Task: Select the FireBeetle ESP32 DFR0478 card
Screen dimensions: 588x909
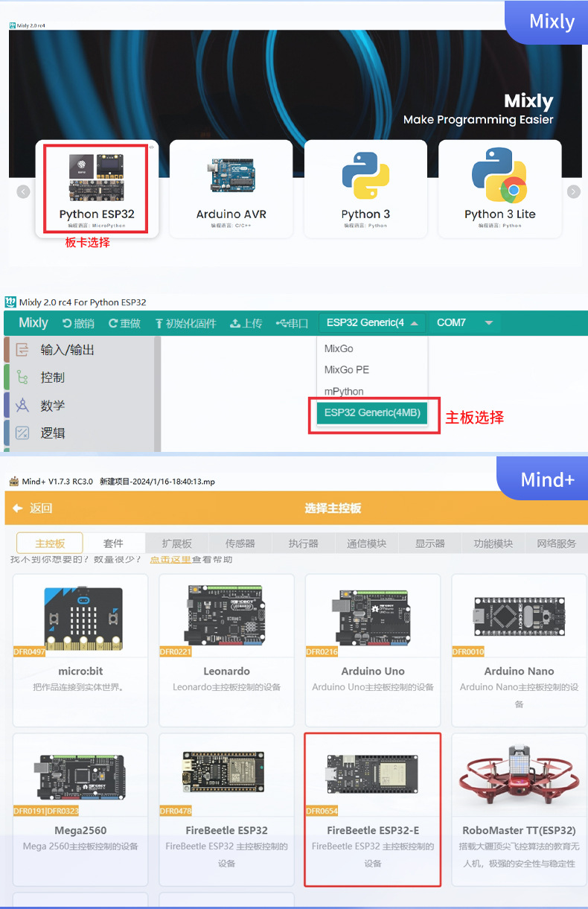Action: coord(226,809)
